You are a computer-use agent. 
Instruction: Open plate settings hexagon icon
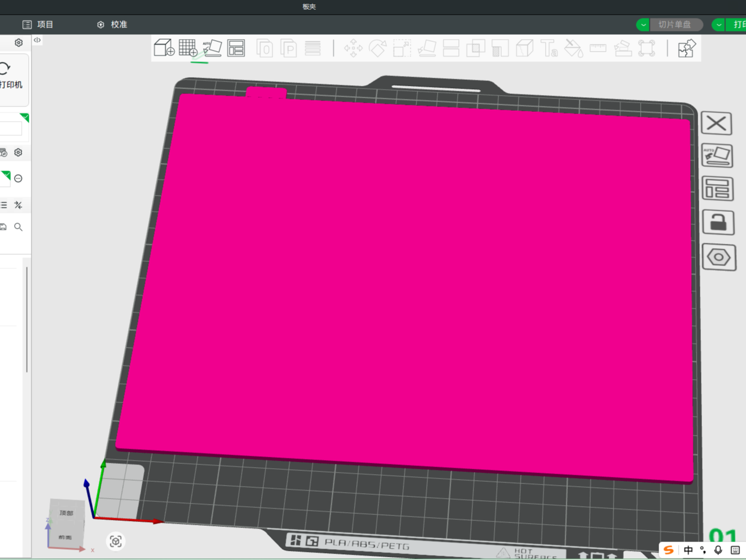719,257
